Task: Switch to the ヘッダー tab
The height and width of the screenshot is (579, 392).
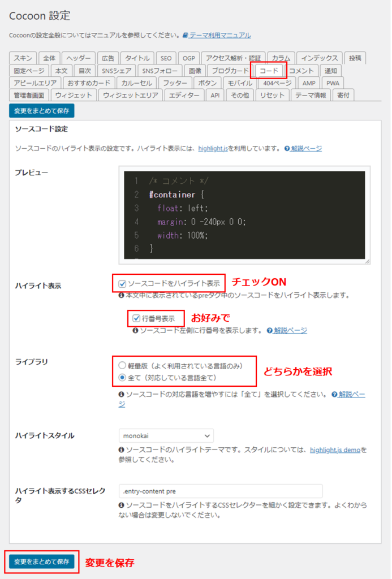Action: [x=78, y=58]
